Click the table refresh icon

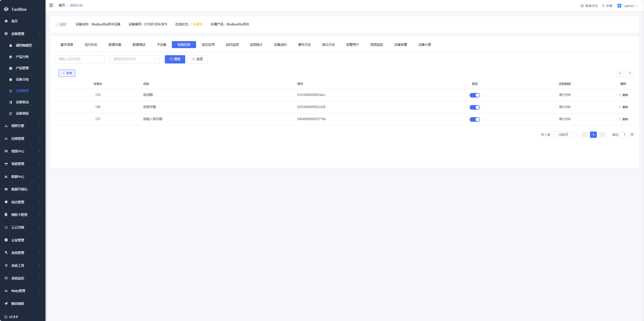point(630,73)
